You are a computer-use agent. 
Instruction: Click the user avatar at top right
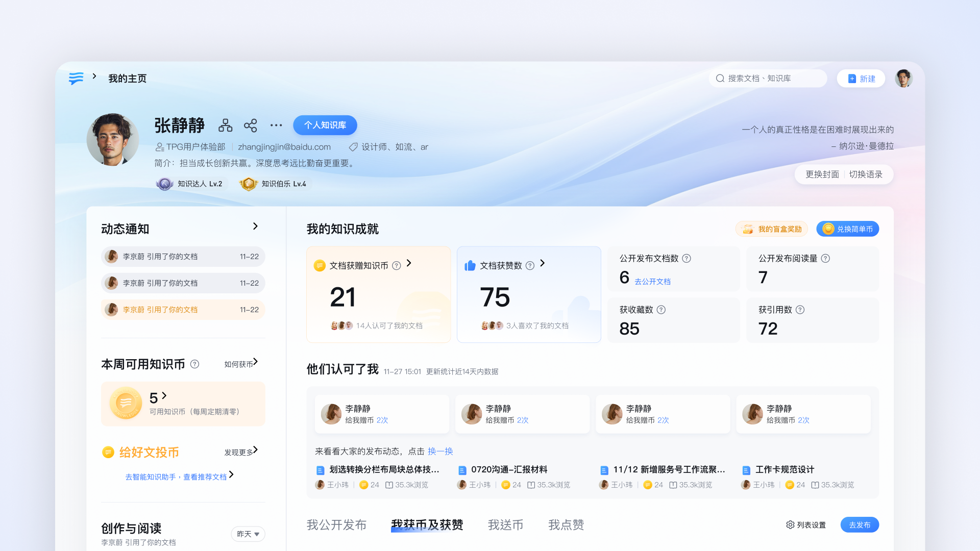[x=903, y=79]
